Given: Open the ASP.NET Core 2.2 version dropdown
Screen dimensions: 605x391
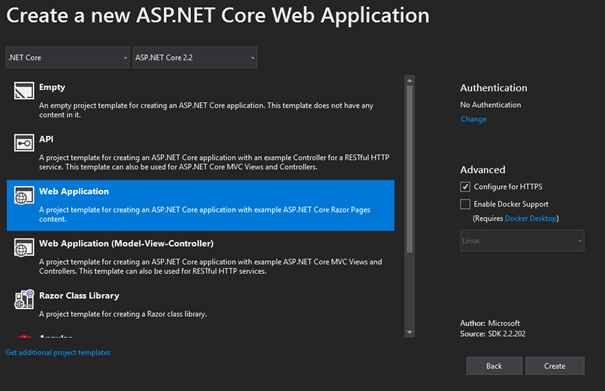Looking at the screenshot, I should (195, 58).
